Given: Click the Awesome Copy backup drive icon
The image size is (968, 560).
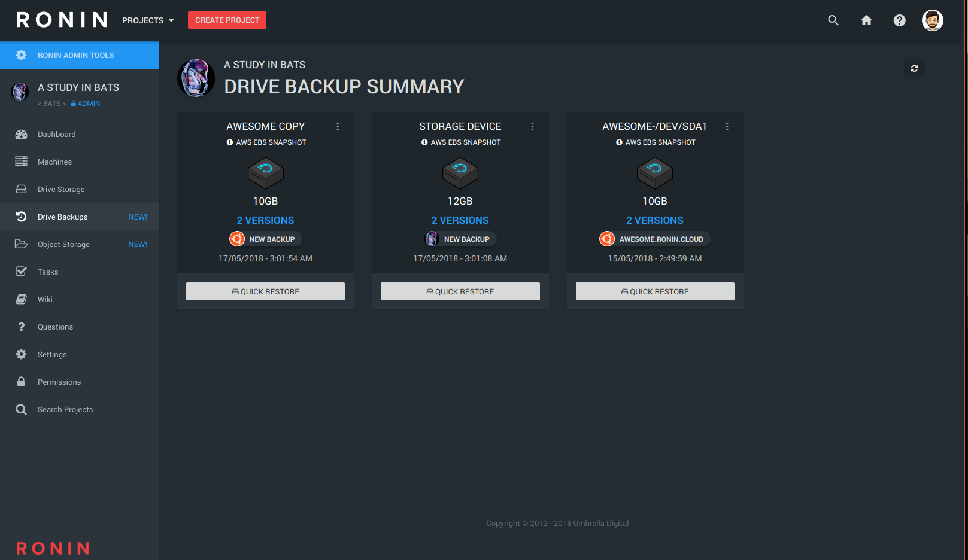Looking at the screenshot, I should [265, 173].
